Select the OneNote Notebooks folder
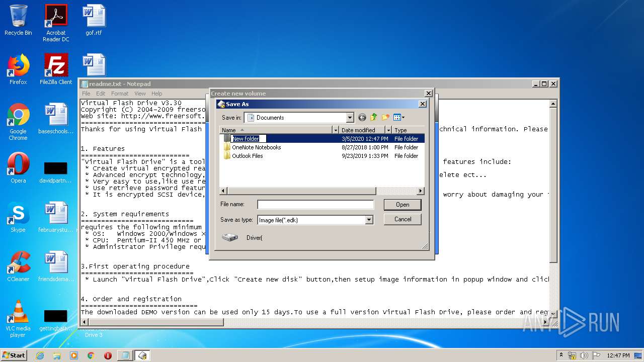644x362 pixels. (x=256, y=147)
